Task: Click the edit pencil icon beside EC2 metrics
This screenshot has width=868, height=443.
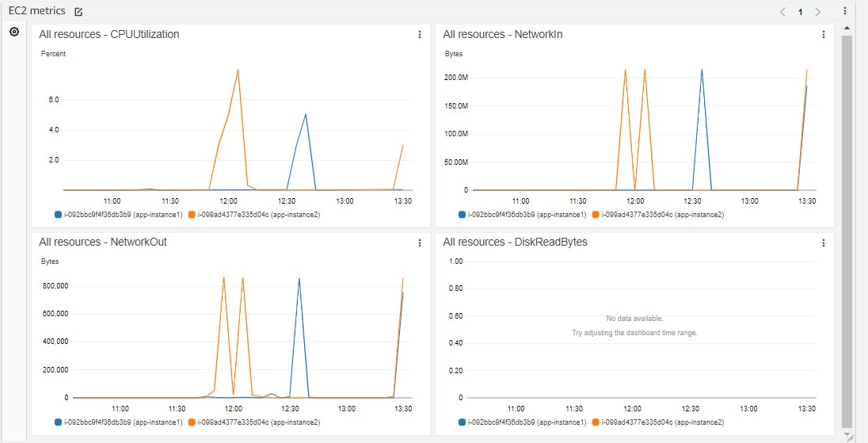Action: tap(78, 12)
